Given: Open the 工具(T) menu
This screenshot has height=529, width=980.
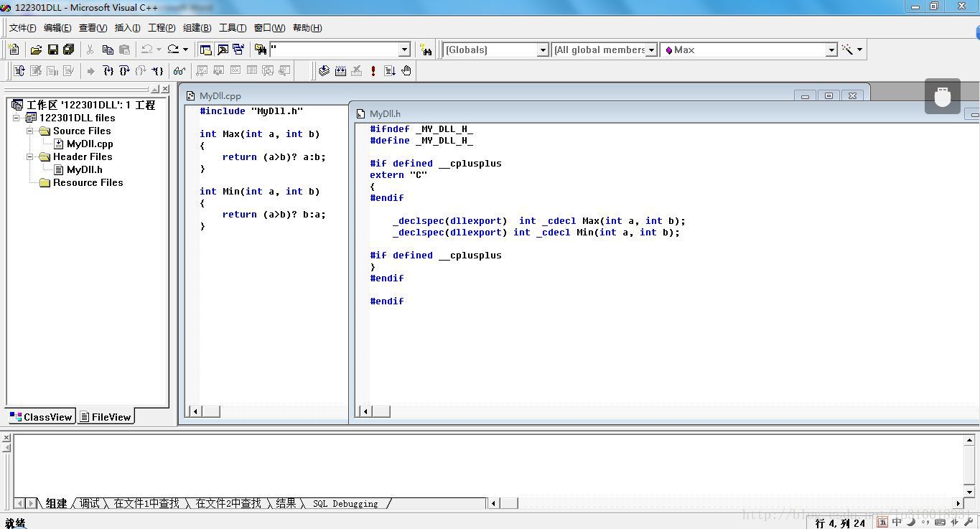Looking at the screenshot, I should [233, 28].
